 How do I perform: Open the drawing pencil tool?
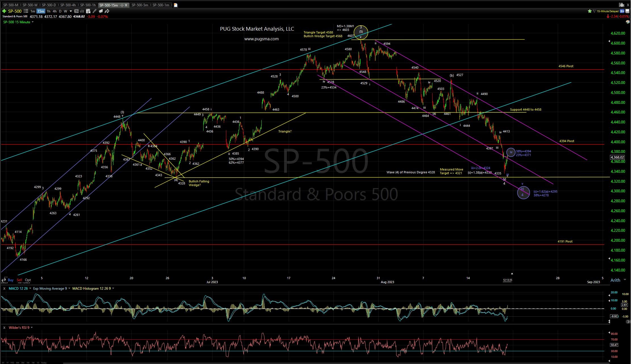95,11
